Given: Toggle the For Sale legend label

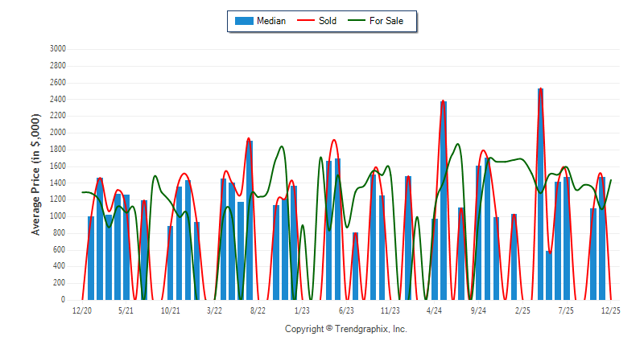Looking at the screenshot, I should pos(386,21).
